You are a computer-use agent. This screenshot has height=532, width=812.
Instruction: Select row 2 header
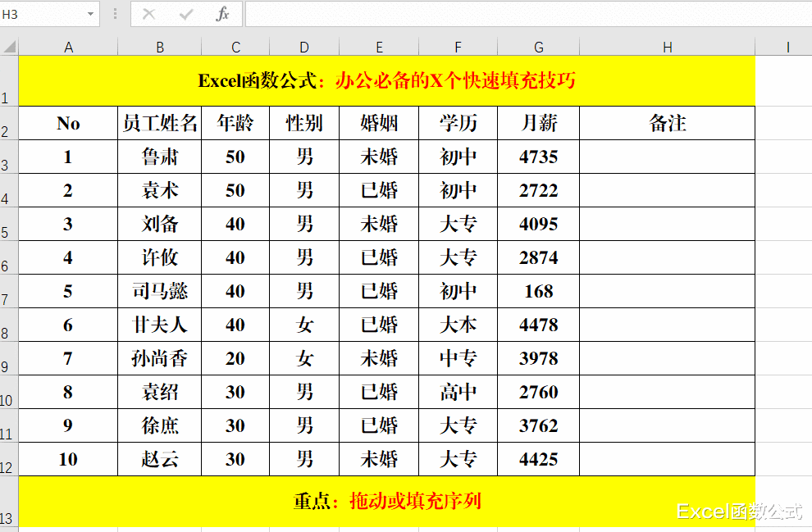tap(9, 123)
